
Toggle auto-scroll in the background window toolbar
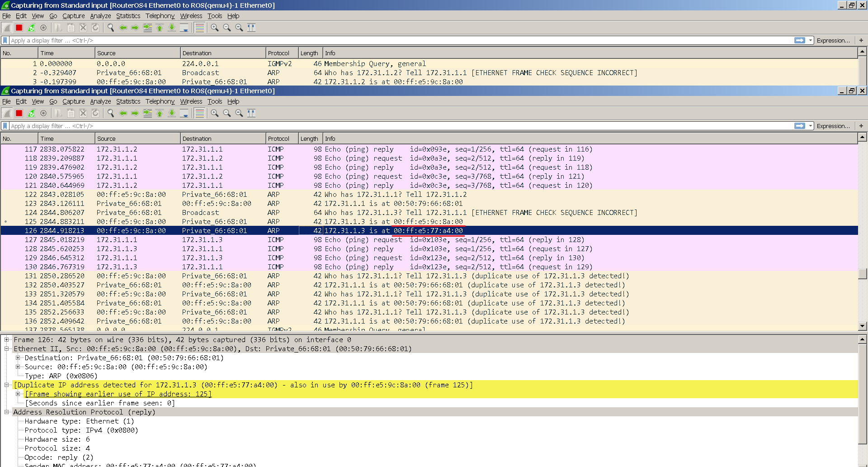(x=184, y=28)
